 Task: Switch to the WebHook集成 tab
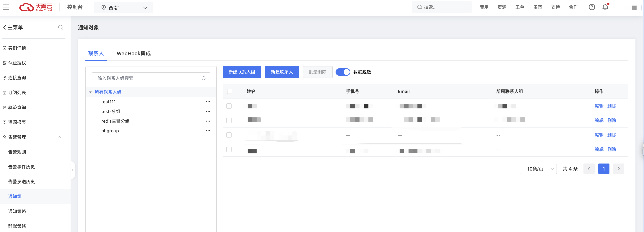click(134, 53)
